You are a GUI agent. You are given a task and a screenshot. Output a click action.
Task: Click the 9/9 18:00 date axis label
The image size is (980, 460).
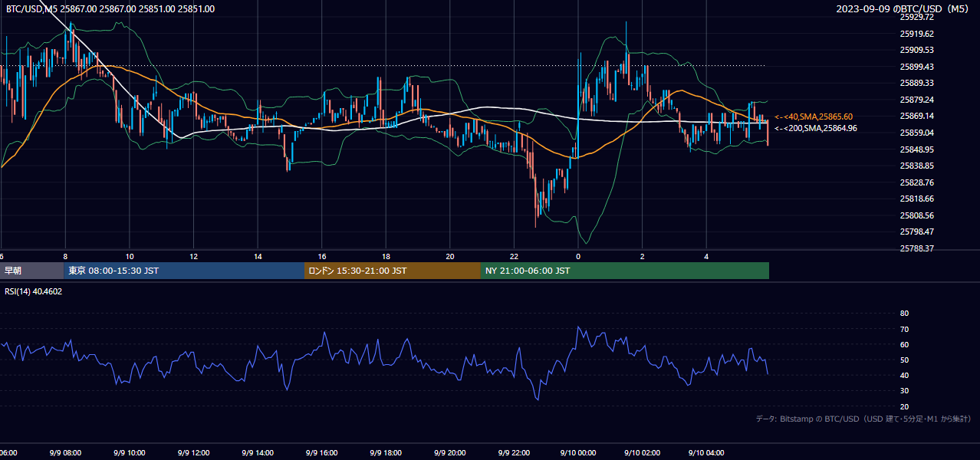tap(386, 453)
